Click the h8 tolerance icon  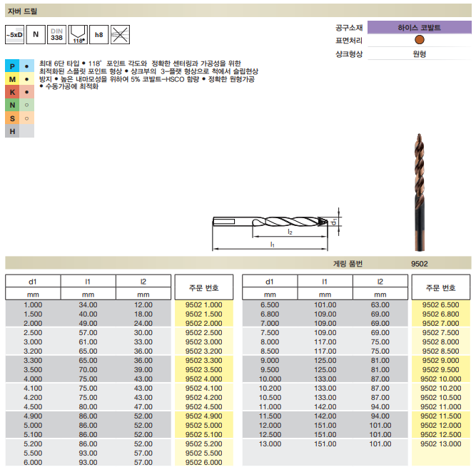tap(99, 34)
